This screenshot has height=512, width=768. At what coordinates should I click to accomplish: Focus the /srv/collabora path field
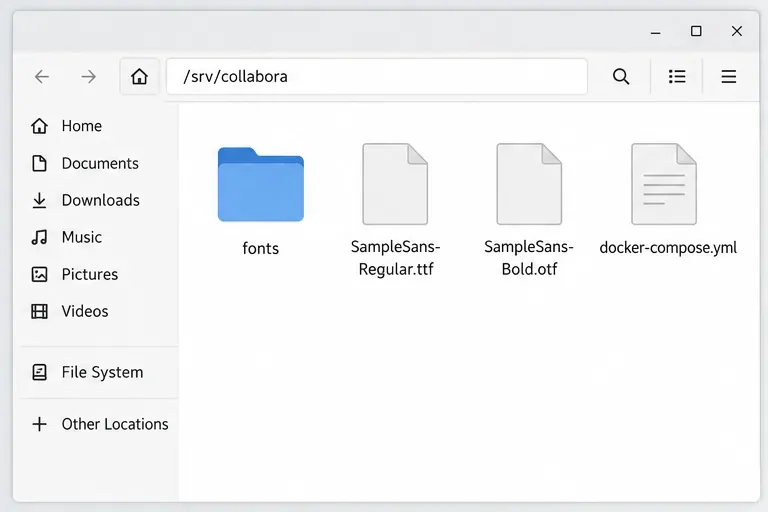tap(377, 76)
